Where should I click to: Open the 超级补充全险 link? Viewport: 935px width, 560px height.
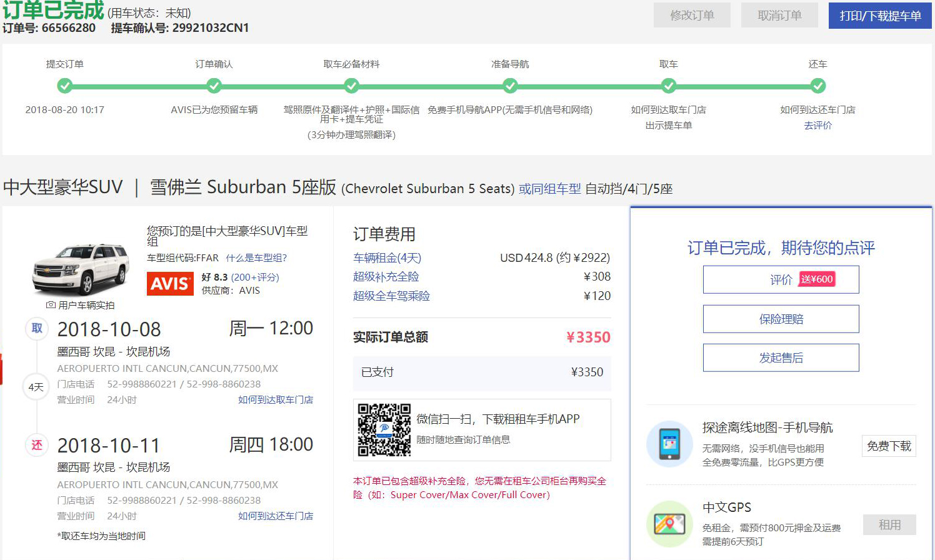click(386, 276)
